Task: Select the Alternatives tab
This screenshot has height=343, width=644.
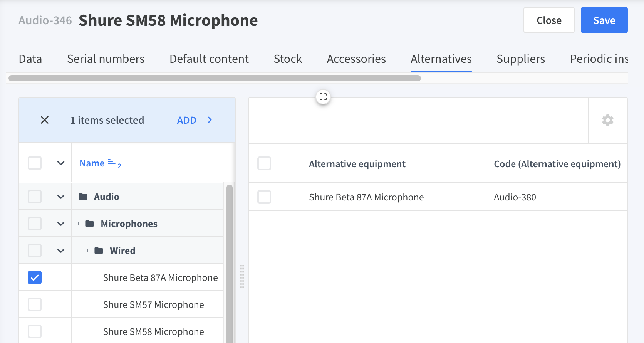Action: pyautogui.click(x=441, y=59)
